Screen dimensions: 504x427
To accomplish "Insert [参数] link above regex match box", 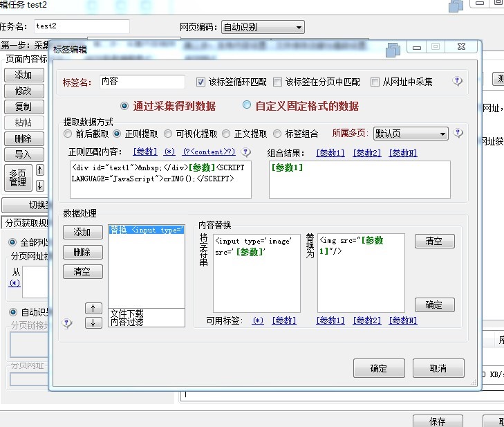I will (x=145, y=152).
